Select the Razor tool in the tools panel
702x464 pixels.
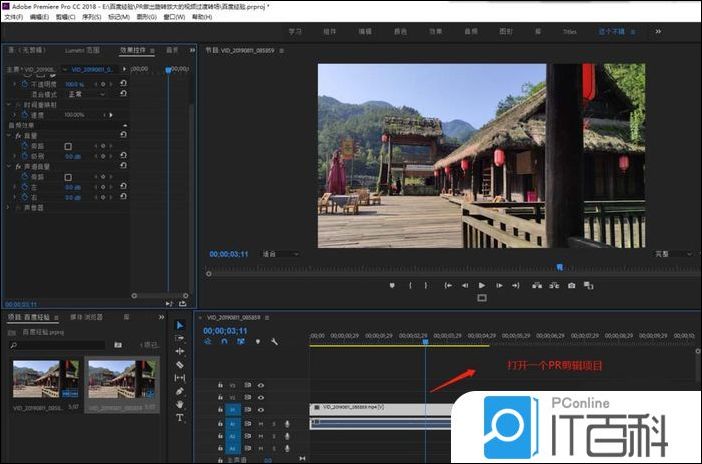pos(180,365)
